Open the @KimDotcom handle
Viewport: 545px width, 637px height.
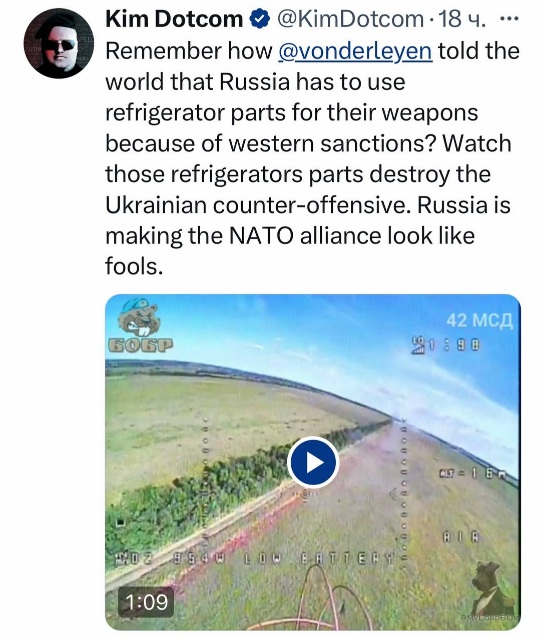[x=350, y=19]
